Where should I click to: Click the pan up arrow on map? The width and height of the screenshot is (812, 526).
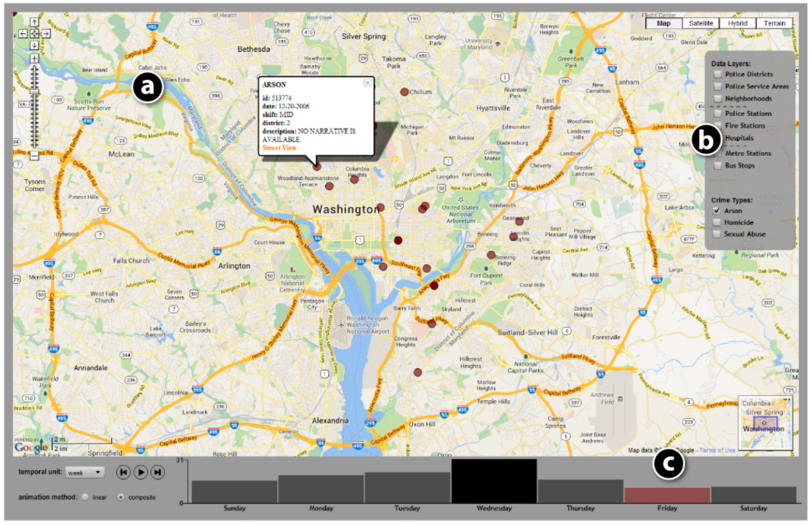coord(34,22)
